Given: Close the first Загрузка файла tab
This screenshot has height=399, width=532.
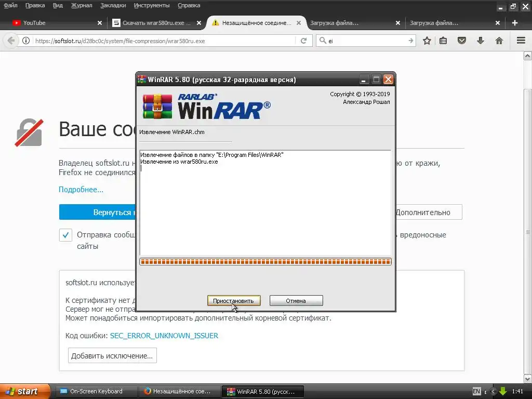Looking at the screenshot, I should click(398, 23).
